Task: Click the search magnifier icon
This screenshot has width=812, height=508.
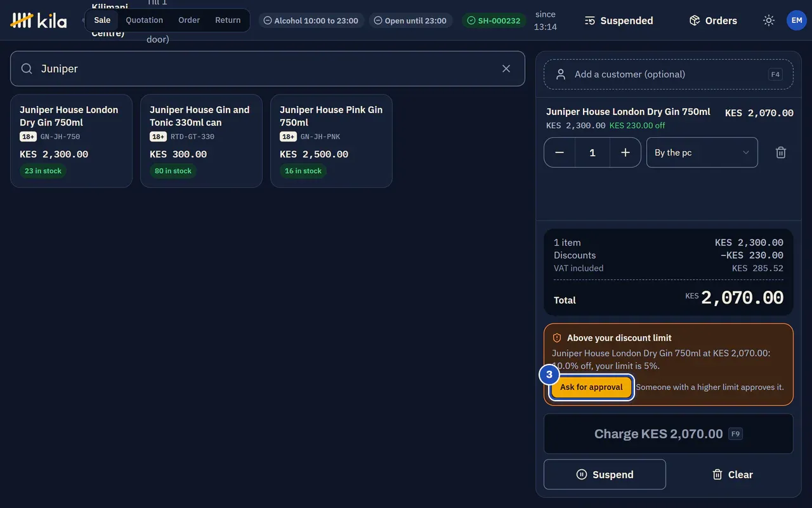Action: pyautogui.click(x=27, y=69)
